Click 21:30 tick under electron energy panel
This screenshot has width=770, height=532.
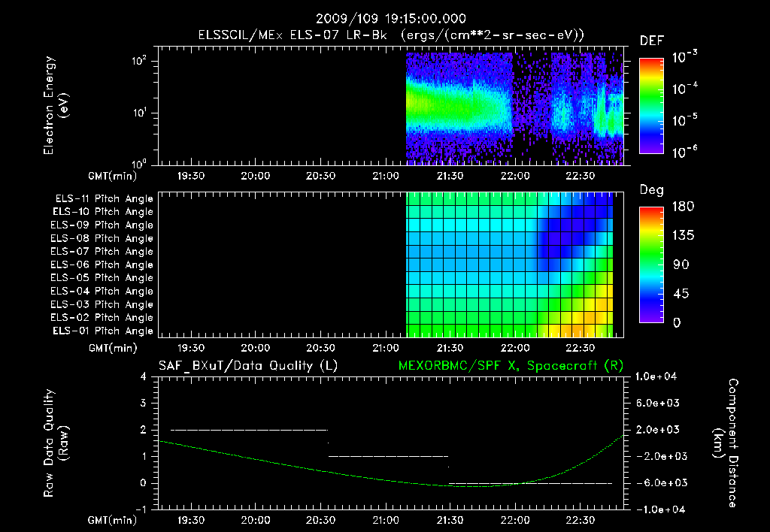tap(450, 176)
